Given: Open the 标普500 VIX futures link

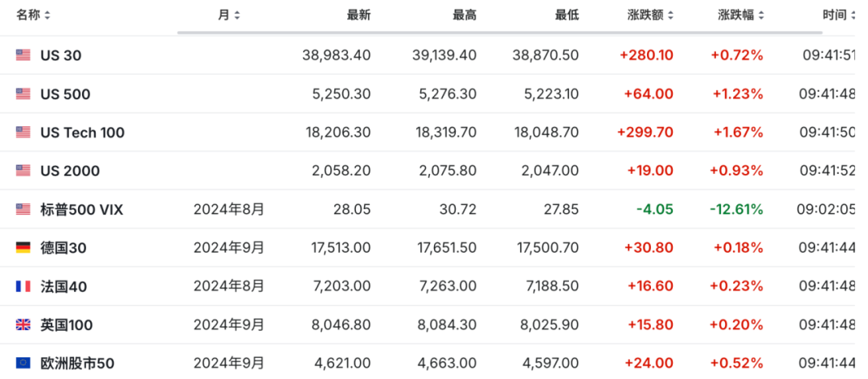Looking at the screenshot, I should point(82,209).
